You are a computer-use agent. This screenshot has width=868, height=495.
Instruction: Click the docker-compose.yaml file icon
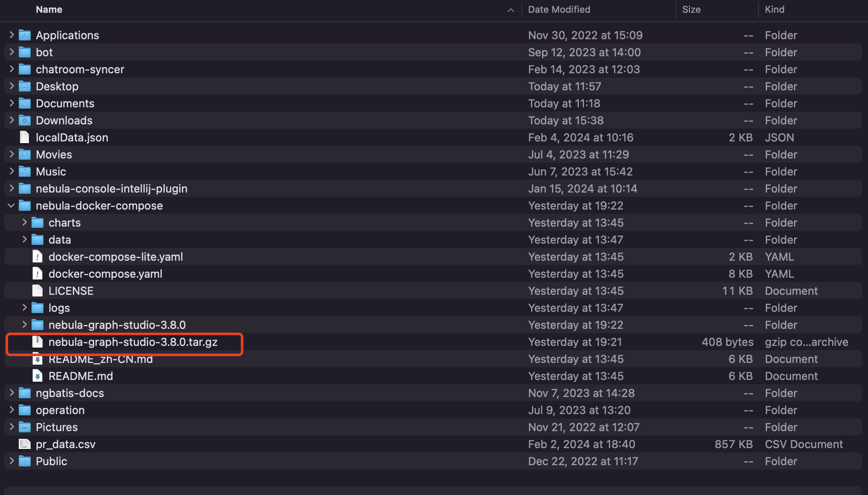point(37,274)
